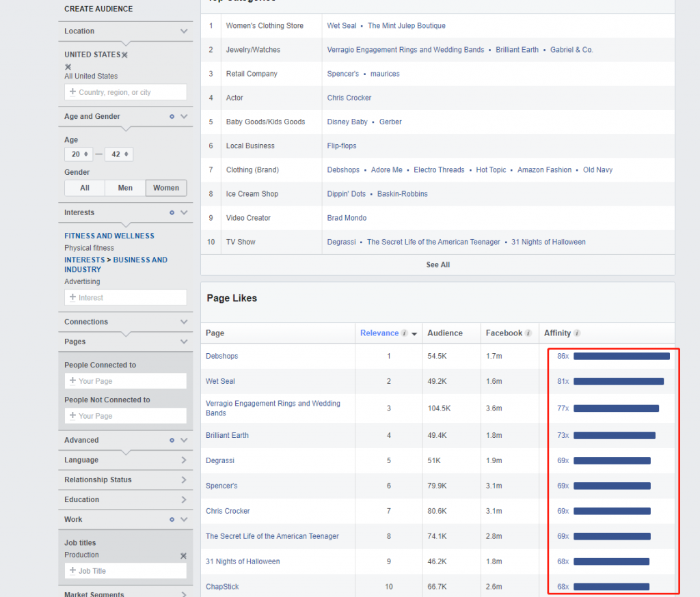Sort by the Facebook column header
700x597 pixels.
(x=504, y=333)
